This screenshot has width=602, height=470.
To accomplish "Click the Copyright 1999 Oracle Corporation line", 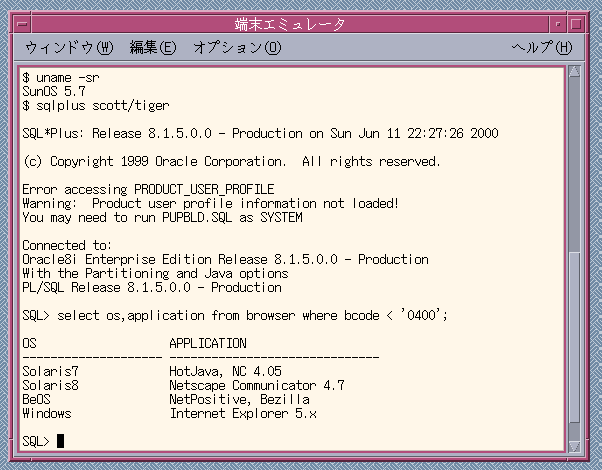I will coord(232,161).
